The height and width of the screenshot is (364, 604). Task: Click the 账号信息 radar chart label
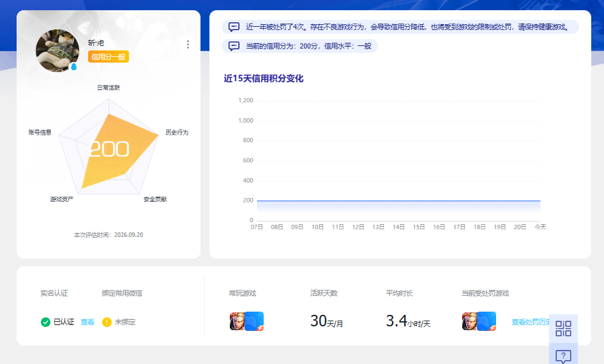40,132
